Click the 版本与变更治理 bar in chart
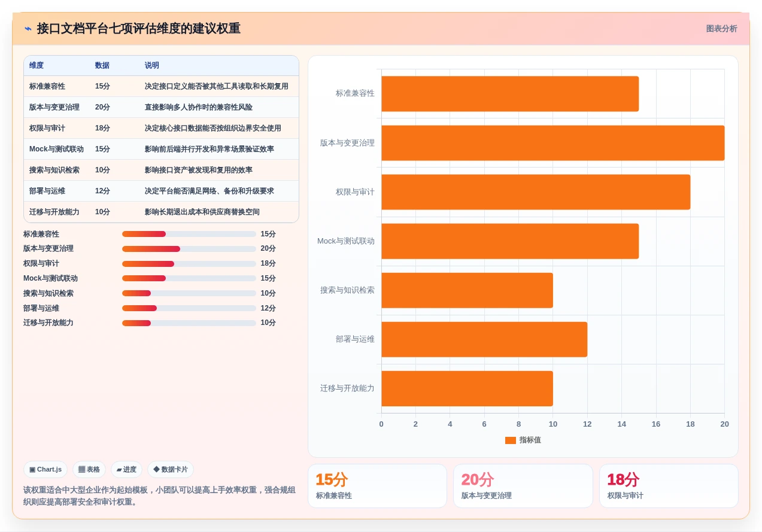Screen dimensions: 762x532 553,143
